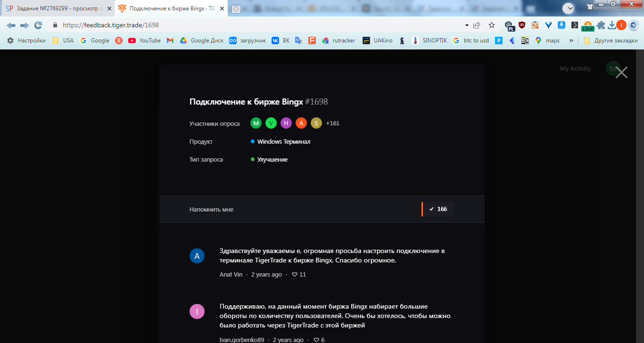
Task: Click the green M participant avatar
Action: pyautogui.click(x=256, y=123)
